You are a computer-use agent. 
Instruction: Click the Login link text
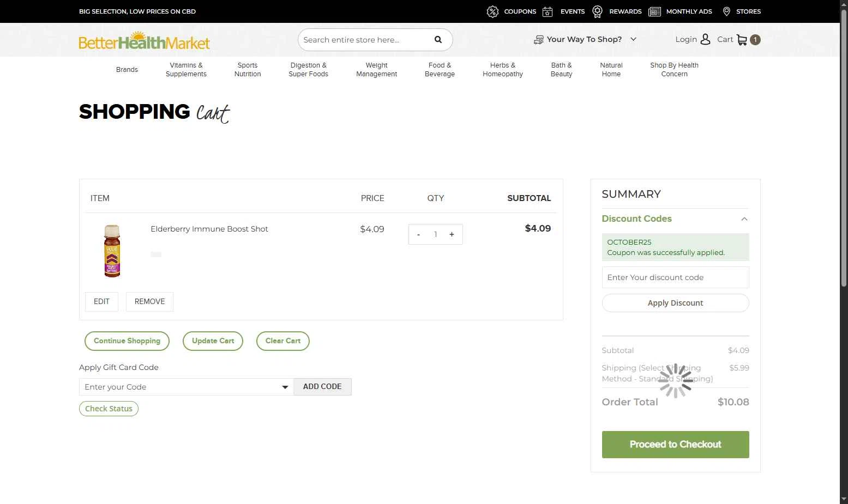[686, 39]
